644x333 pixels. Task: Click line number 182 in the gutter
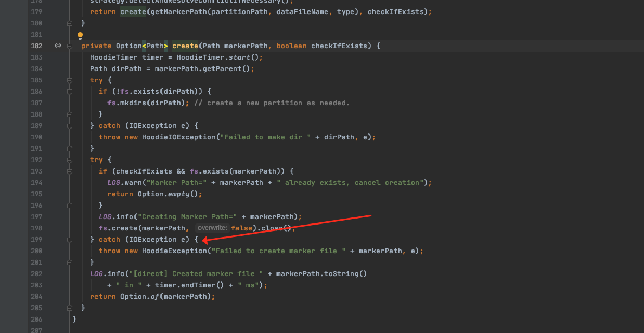[x=36, y=46]
